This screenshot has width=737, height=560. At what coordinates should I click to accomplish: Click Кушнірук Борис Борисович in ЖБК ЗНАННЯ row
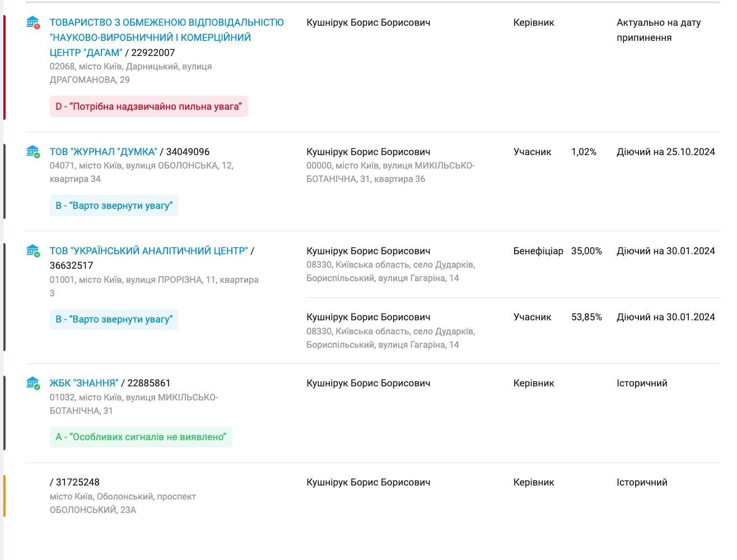(368, 383)
